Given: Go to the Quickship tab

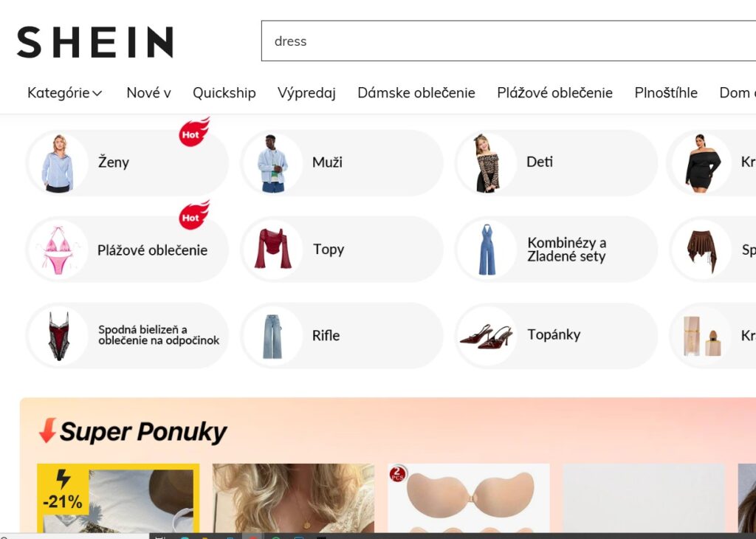Looking at the screenshot, I should pos(224,92).
